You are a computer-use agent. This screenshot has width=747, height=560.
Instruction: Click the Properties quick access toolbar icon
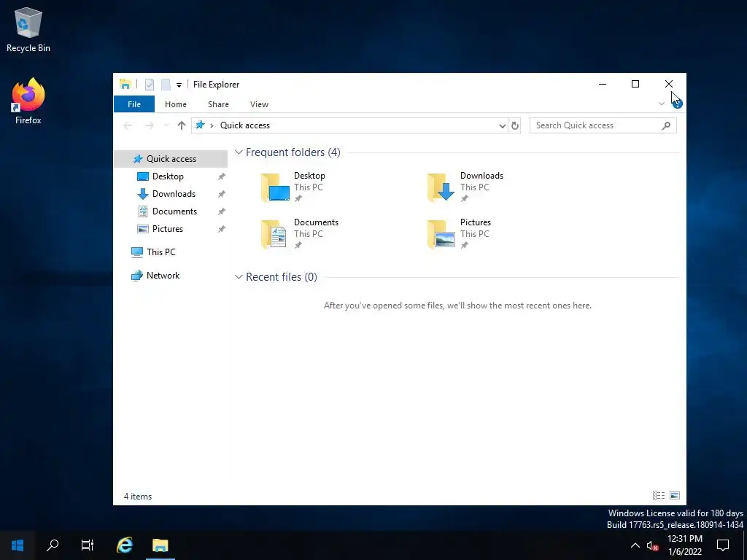(150, 85)
